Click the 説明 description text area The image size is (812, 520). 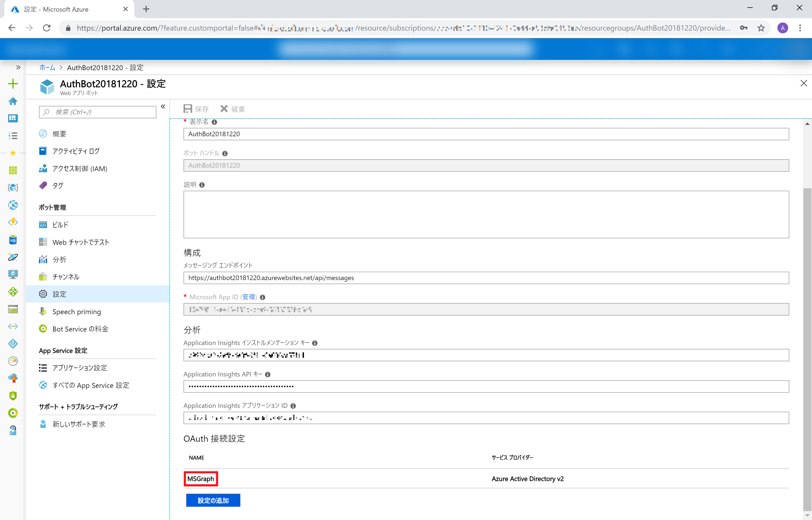486,214
